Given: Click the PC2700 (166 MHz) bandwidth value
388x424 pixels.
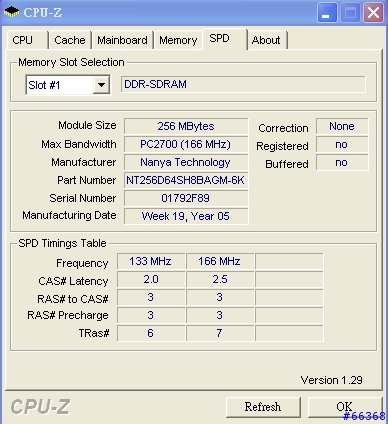Looking at the screenshot, I should [186, 144].
